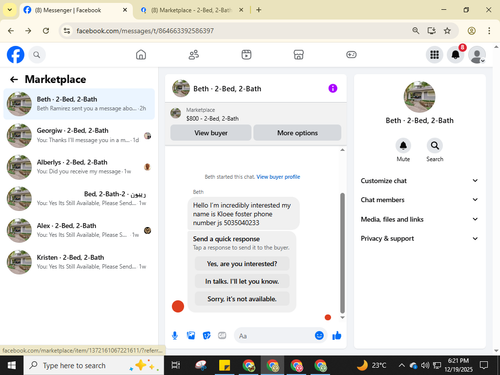This screenshot has width=500, height=375.
Task: Show hidden system tray icons chevron
Action: coord(402,366)
